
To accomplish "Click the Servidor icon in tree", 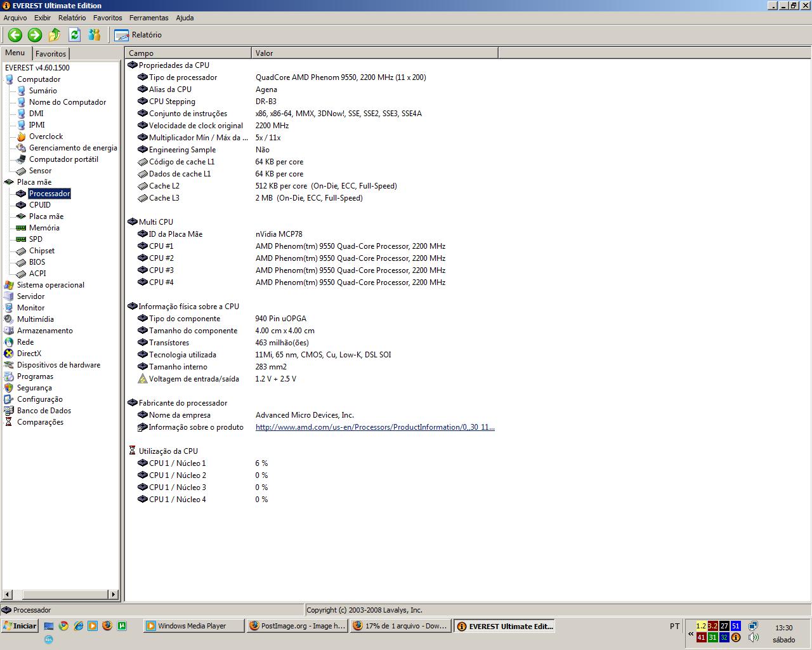I will pos(9,296).
